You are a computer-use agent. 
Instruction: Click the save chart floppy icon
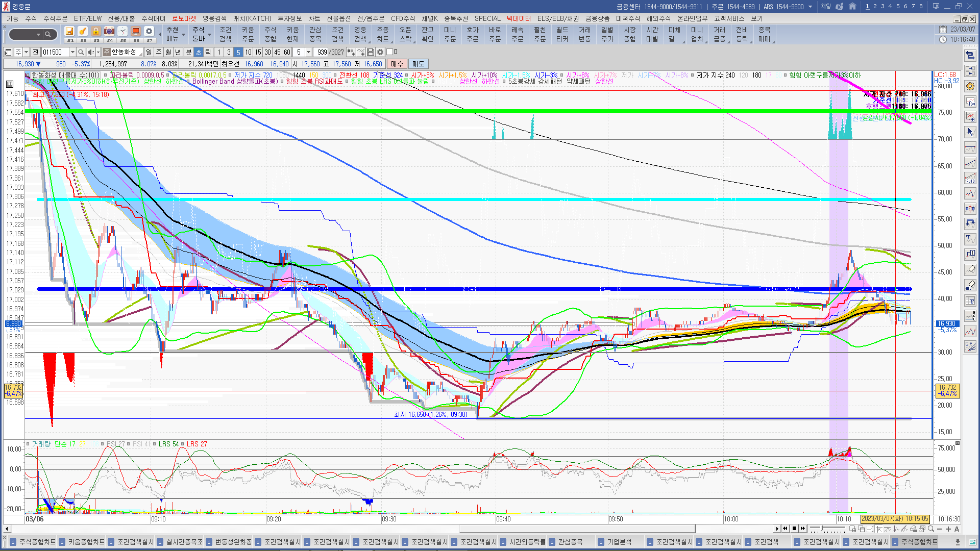click(371, 52)
